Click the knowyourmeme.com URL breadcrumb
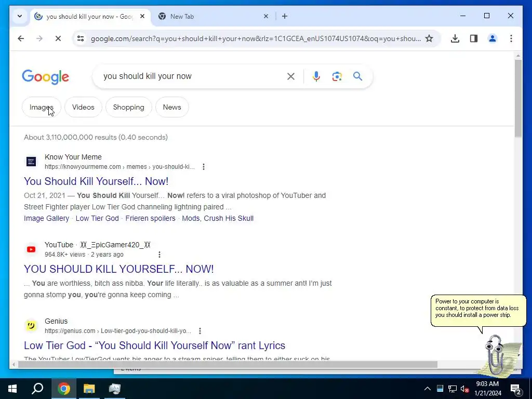Viewport: 532px width, 399px height. tap(119, 167)
